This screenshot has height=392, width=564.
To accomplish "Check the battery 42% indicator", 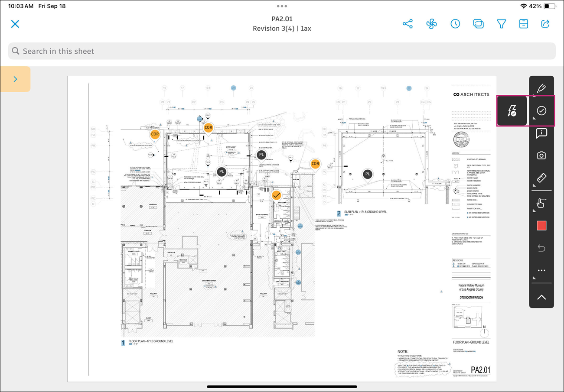I will click(x=542, y=6).
